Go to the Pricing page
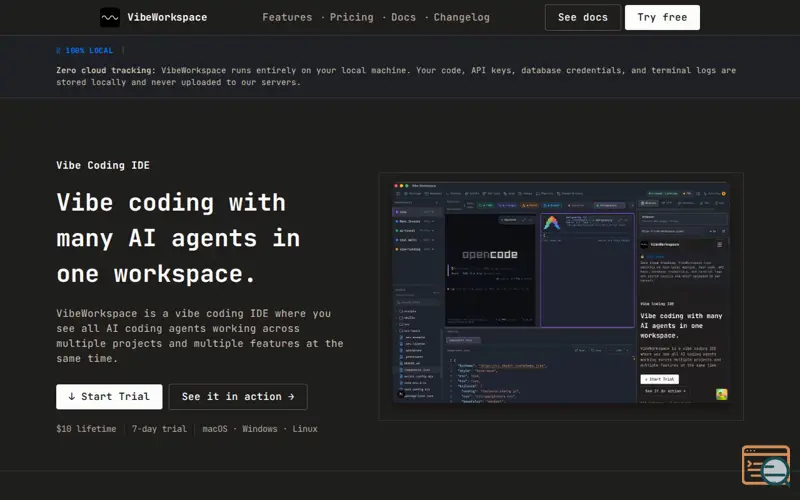Viewport: 800px width, 500px height. click(352, 17)
